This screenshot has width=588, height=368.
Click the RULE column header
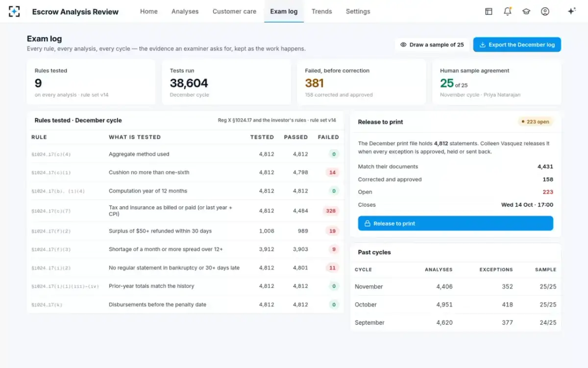tap(39, 137)
